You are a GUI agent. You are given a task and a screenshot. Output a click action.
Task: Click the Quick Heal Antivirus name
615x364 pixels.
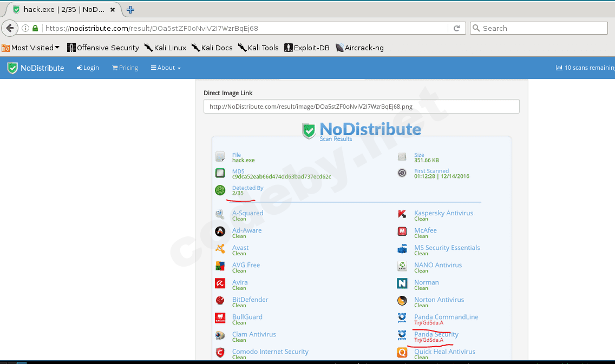[445, 352]
